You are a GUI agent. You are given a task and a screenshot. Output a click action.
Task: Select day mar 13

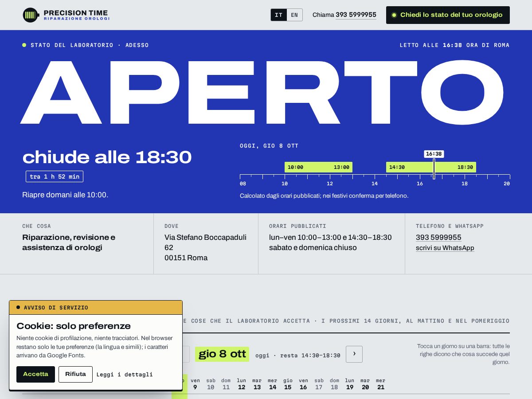[257, 384]
